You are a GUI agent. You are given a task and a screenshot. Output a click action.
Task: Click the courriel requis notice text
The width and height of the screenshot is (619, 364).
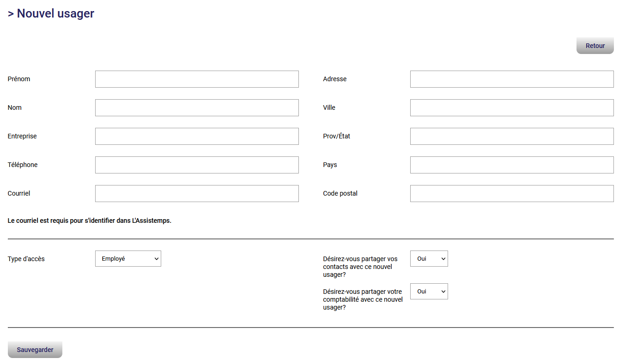[x=90, y=221]
